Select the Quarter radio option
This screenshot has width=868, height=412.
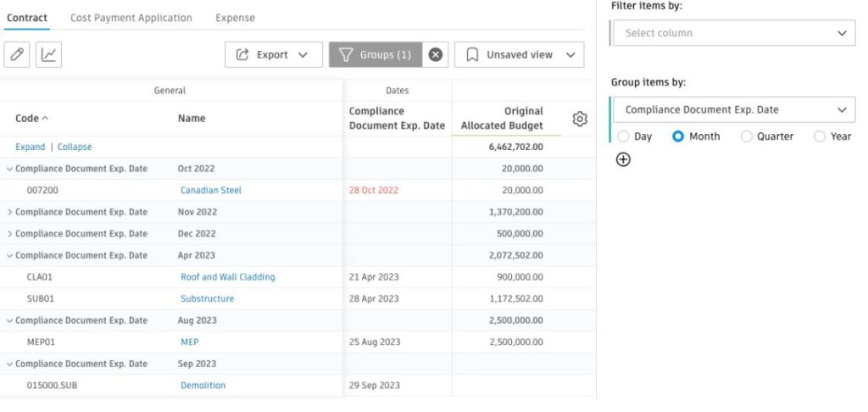(746, 136)
